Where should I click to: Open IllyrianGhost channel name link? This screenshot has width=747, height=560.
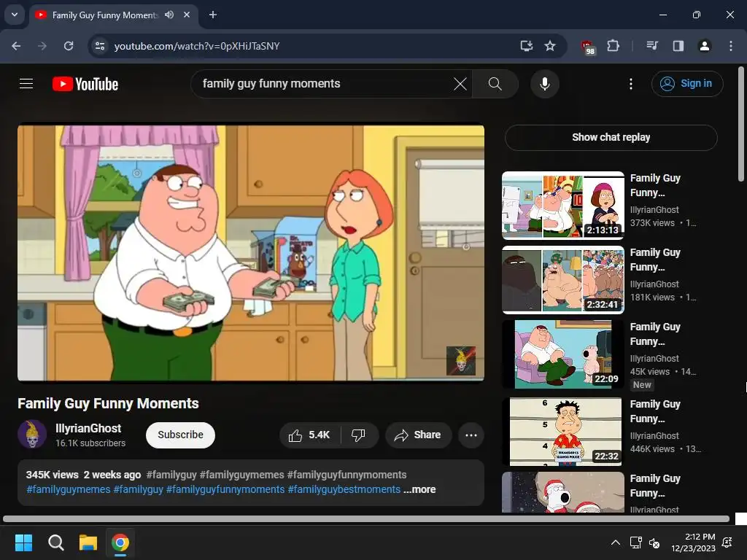coord(88,428)
